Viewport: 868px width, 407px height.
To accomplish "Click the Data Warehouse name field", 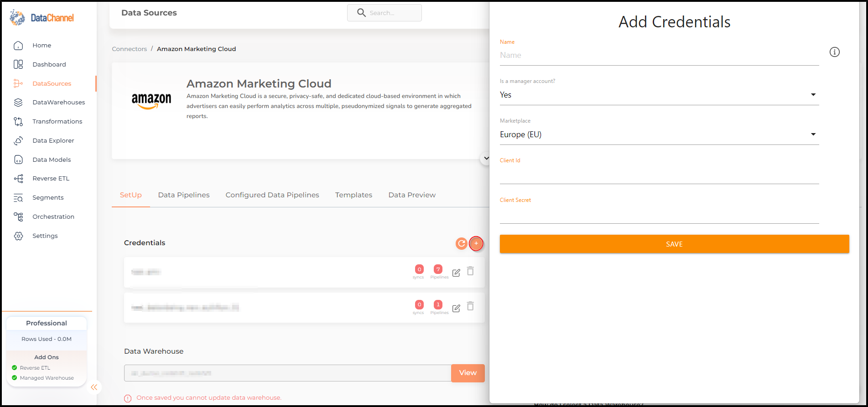I will click(288, 373).
